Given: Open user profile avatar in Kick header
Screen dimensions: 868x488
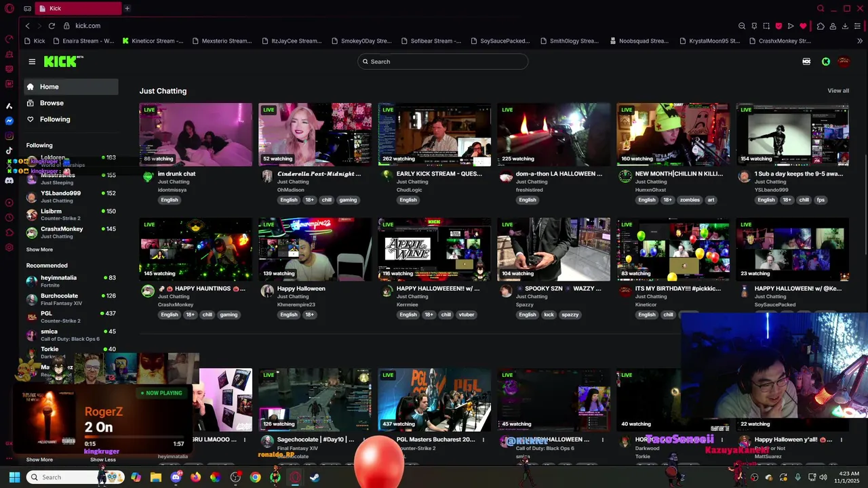Looking at the screenshot, I should (844, 62).
